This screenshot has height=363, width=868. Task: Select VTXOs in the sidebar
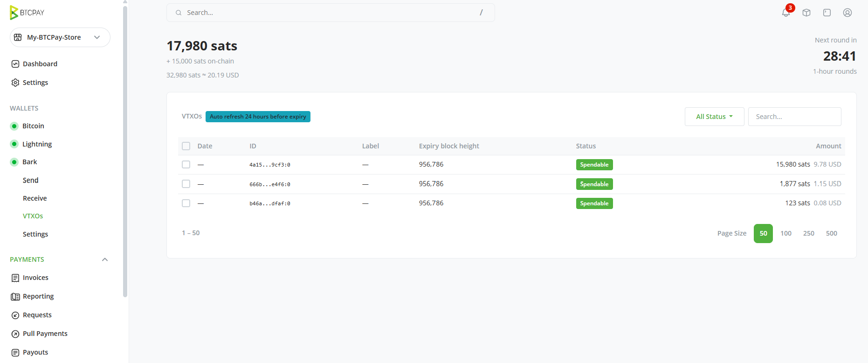pos(33,216)
